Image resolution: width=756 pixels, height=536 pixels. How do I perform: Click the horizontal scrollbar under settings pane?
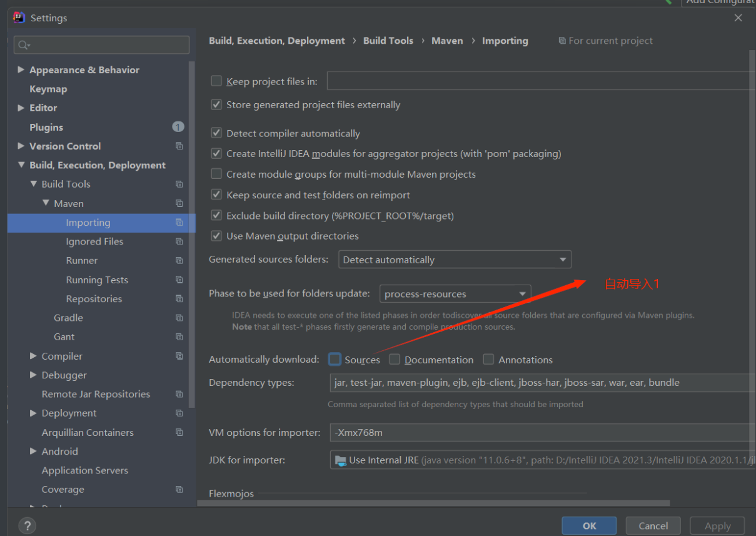[x=433, y=503]
